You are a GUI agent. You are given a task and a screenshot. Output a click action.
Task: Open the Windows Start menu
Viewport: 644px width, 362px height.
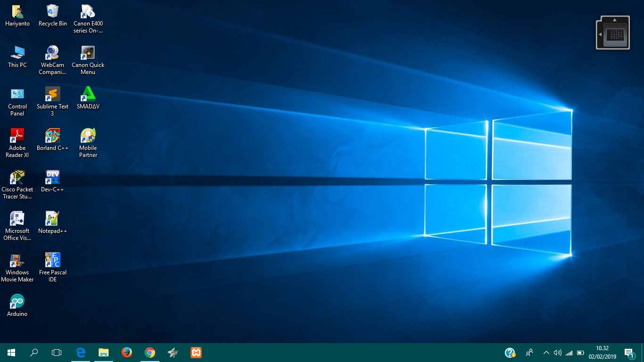(x=11, y=353)
